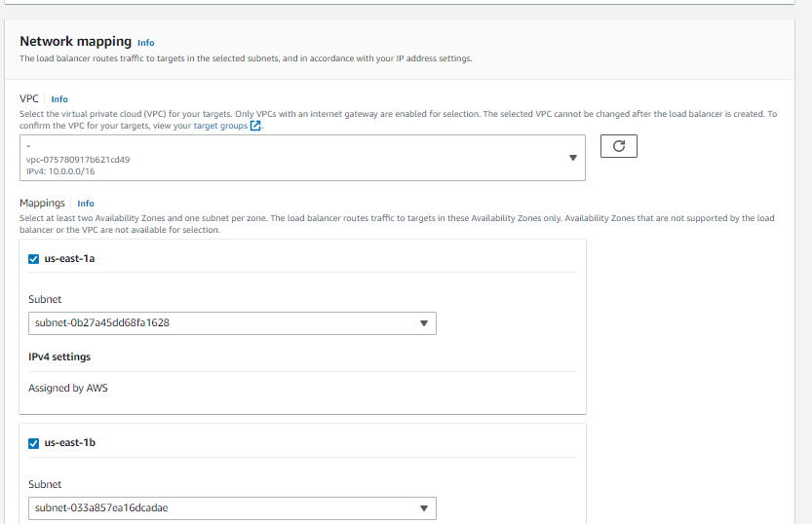
Task: Click the IPv4 settings heading
Action: (x=59, y=356)
